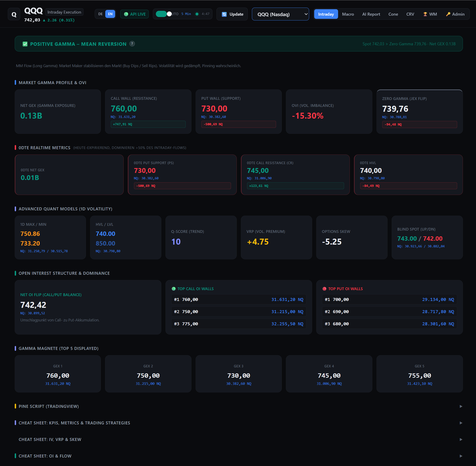Image resolution: width=476 pixels, height=466 pixels.
Task: Click the help question-mark icon beside Positive Gamma
Action: 132,44
